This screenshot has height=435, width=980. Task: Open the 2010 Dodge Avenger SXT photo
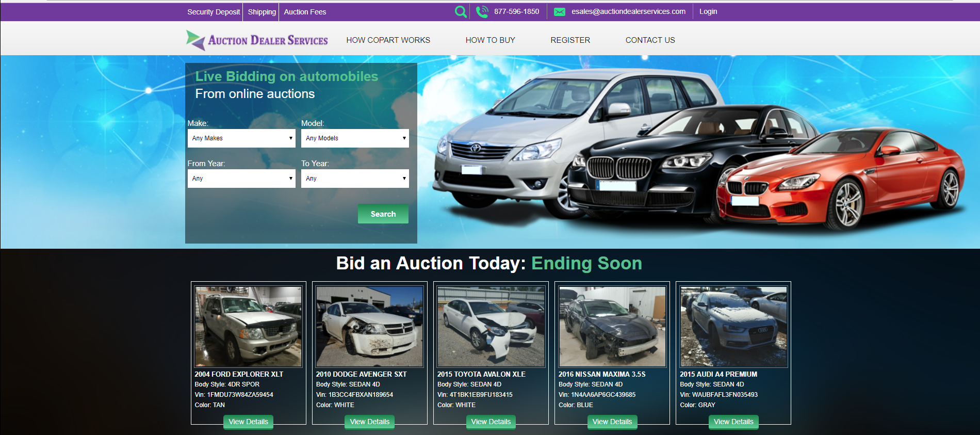pos(369,327)
